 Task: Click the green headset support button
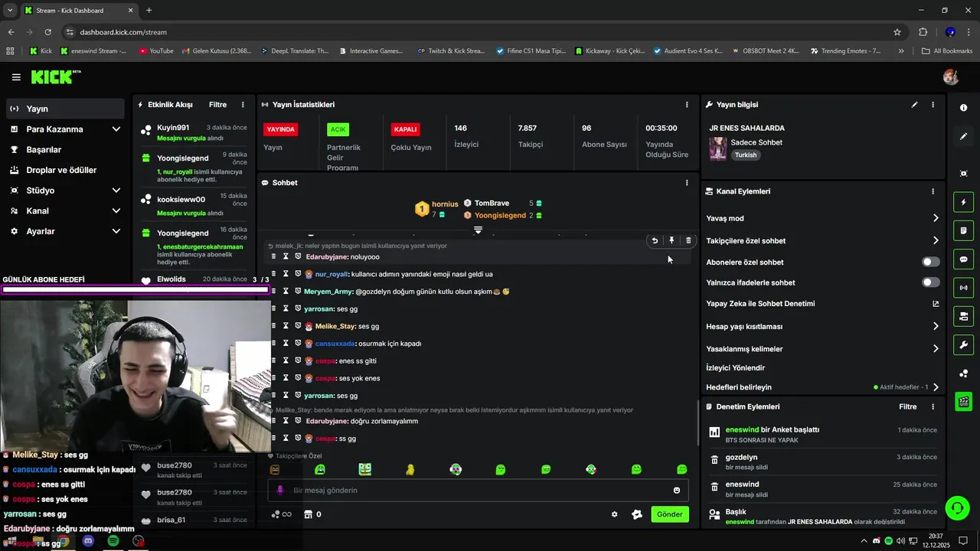[x=956, y=508]
